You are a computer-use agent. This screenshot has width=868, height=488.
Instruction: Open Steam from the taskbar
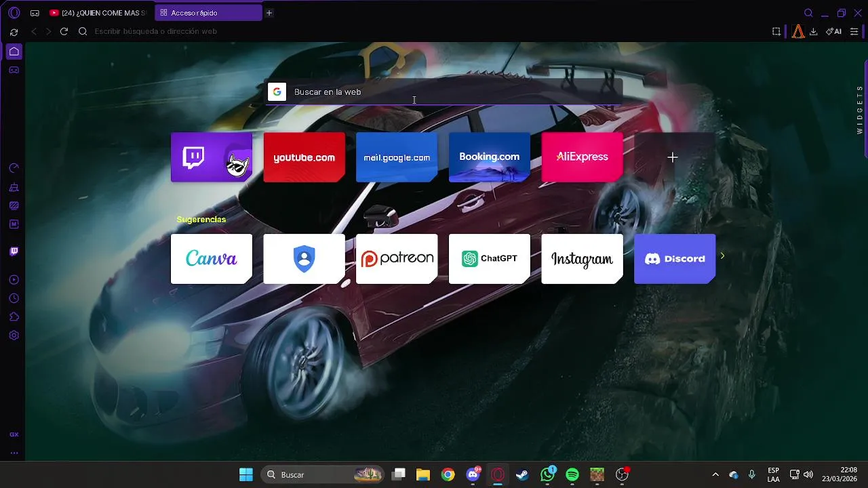coord(522,474)
